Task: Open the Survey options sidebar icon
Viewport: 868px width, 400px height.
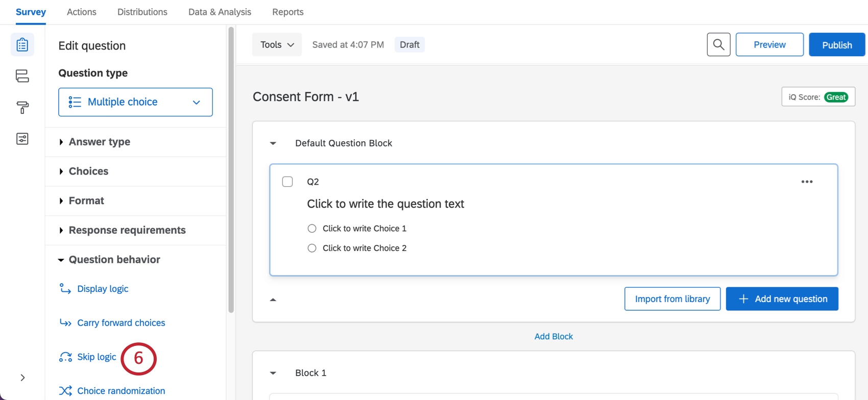Action: click(x=22, y=139)
